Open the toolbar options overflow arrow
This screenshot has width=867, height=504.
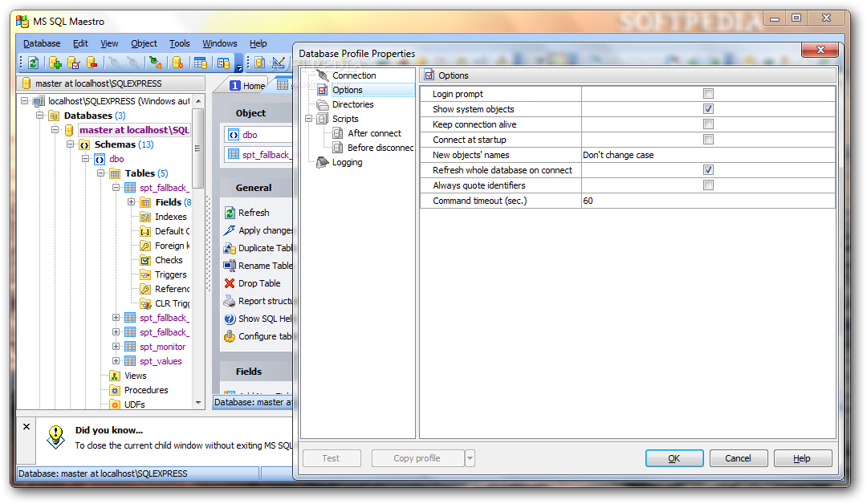239,63
